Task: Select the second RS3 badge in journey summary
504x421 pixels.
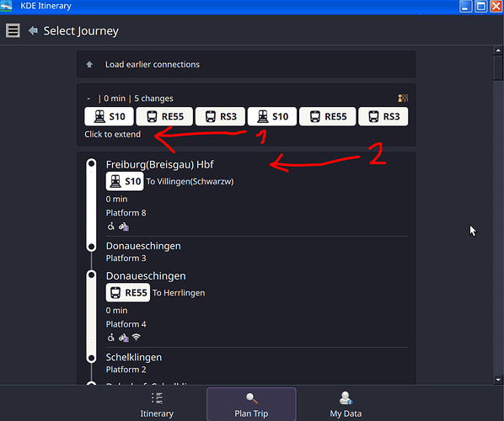Action: coord(383,116)
